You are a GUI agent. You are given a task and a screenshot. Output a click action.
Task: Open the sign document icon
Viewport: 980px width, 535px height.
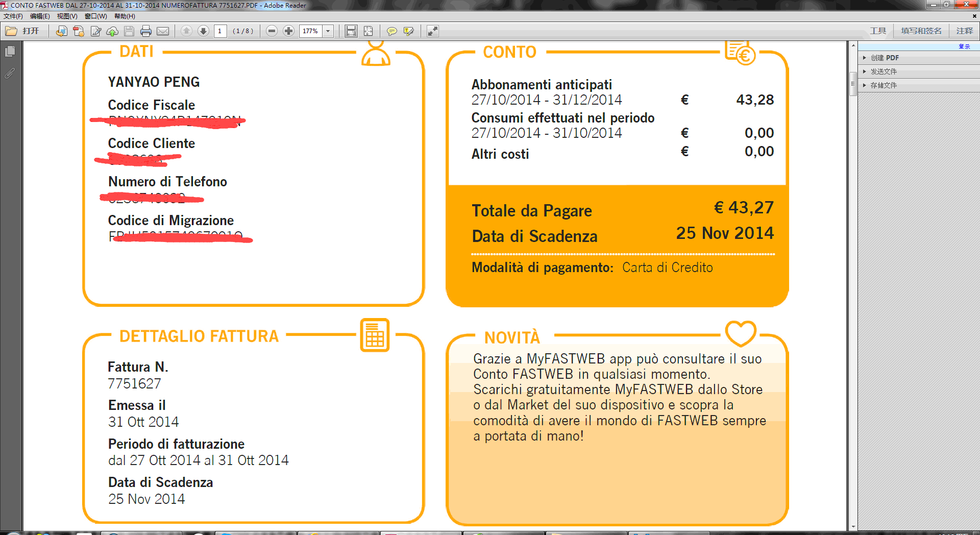(x=95, y=31)
